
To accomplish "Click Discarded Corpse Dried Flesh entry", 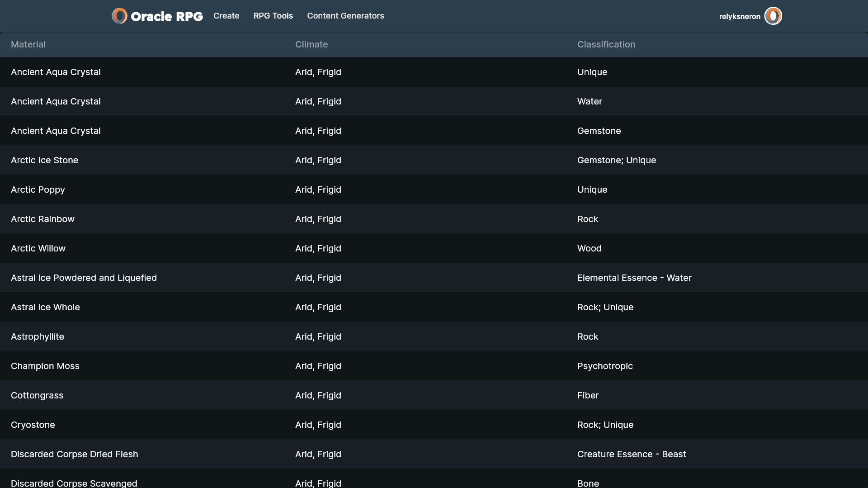I will pos(75,454).
